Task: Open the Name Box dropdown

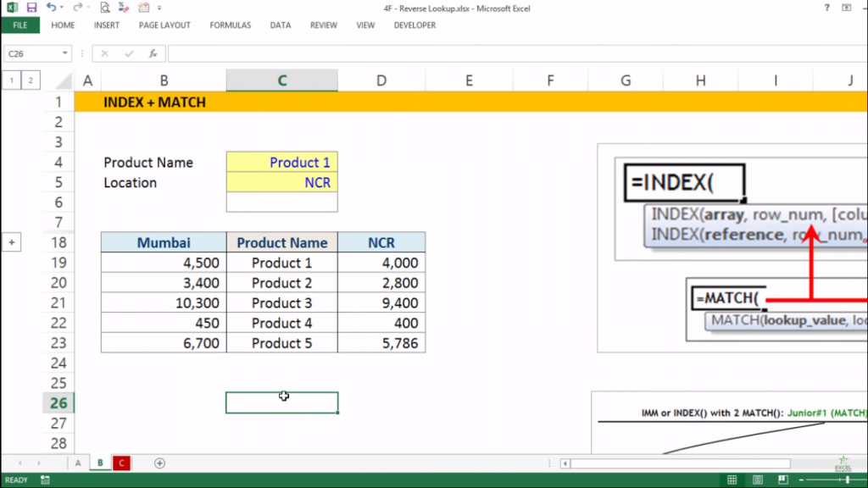Action: pyautogui.click(x=65, y=53)
